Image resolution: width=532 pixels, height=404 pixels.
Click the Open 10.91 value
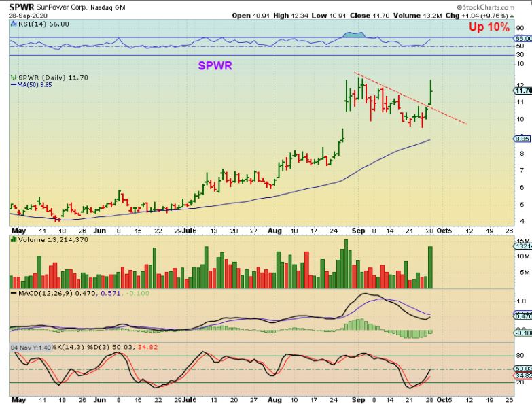tap(251, 16)
